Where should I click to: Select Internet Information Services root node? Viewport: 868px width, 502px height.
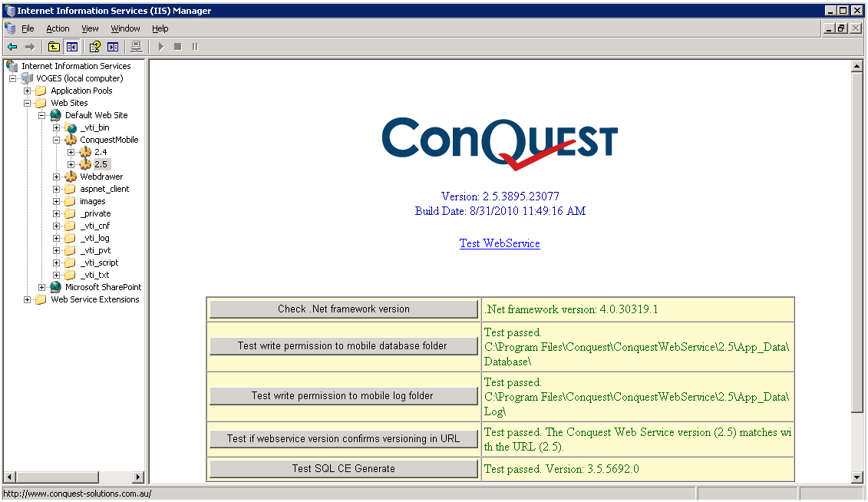(x=76, y=66)
